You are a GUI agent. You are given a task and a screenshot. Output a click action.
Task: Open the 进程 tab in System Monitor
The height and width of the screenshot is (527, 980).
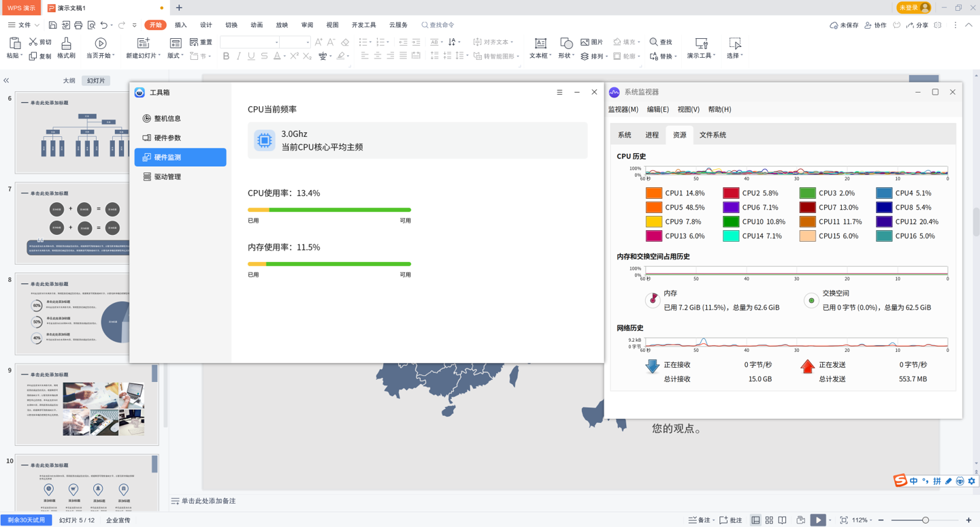click(x=652, y=135)
